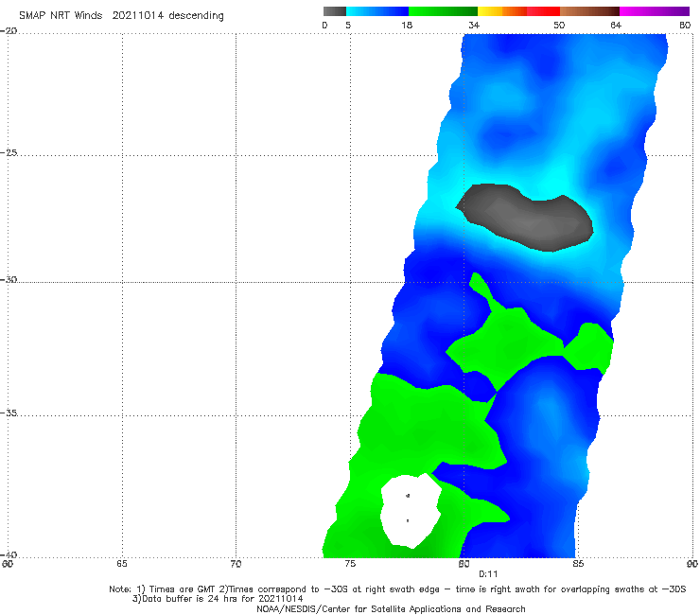The image size is (700, 615).
Task: Click the color bar label '64'
Action: point(616,25)
